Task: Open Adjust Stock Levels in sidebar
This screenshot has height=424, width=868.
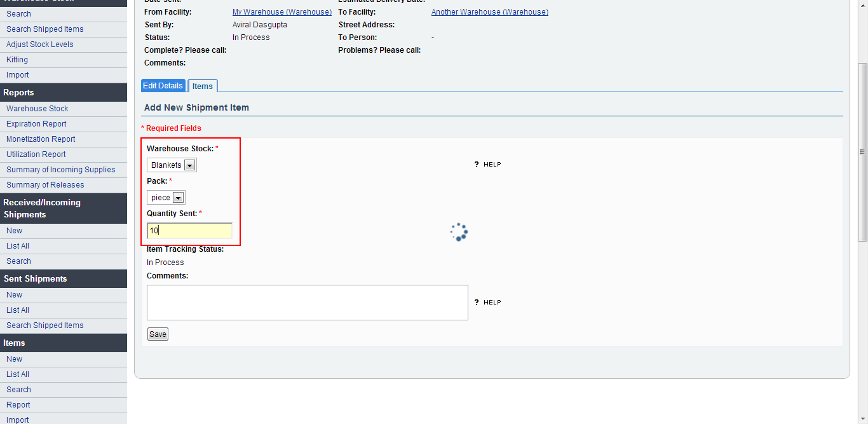Action: click(40, 44)
